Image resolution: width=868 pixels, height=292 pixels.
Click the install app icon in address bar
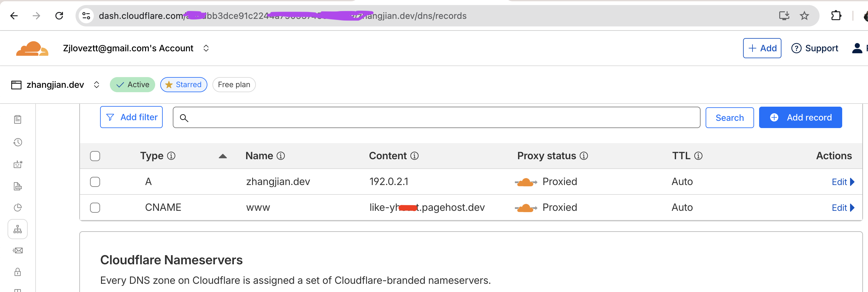784,15
